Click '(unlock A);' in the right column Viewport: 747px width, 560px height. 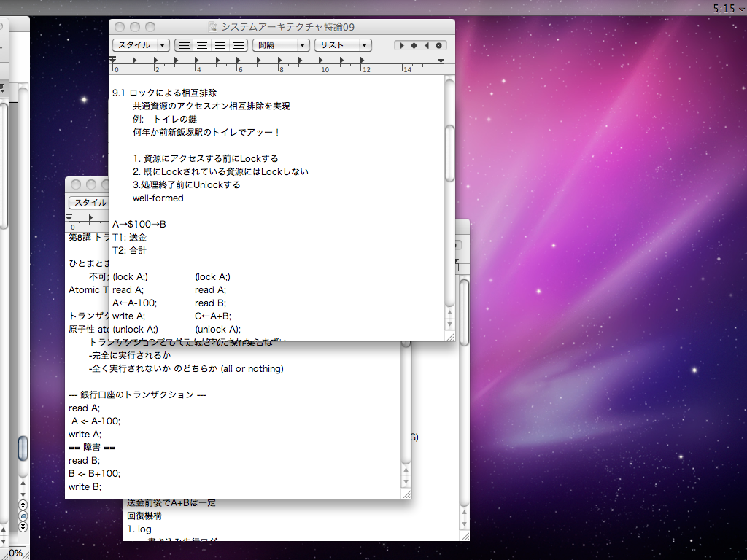click(x=217, y=329)
